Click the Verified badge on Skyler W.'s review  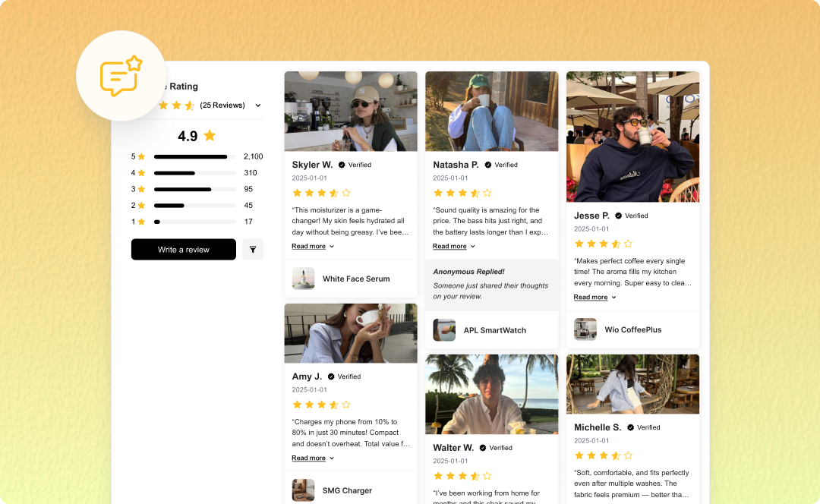point(342,165)
